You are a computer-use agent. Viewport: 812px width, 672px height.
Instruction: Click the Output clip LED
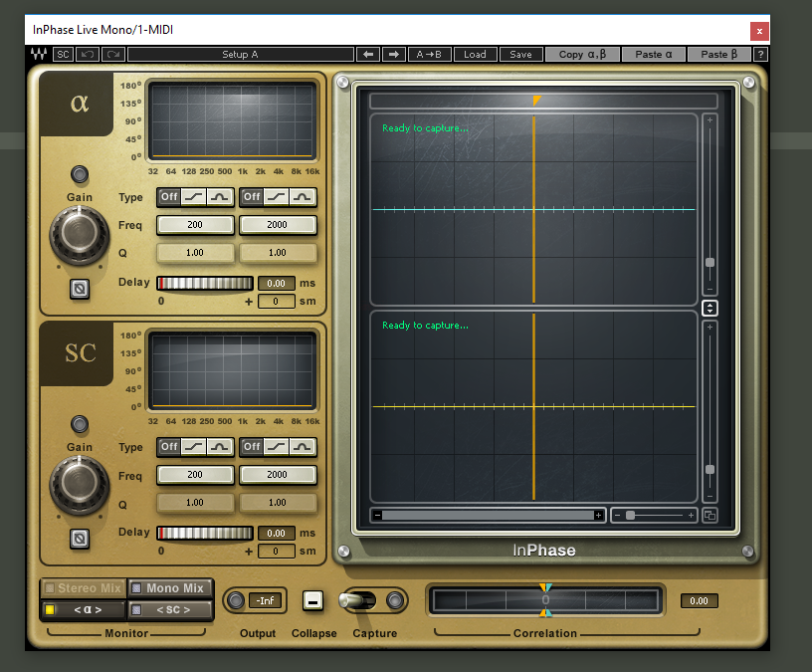(236, 600)
